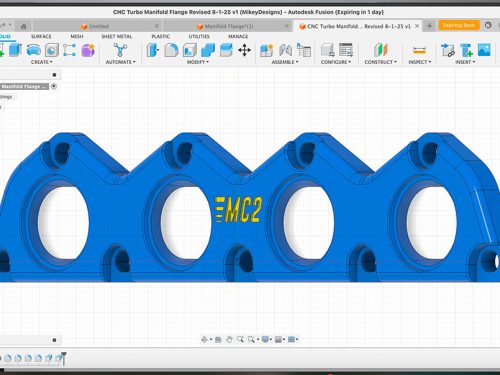
Task: Open the job status clock icon
Action: pos(488,25)
